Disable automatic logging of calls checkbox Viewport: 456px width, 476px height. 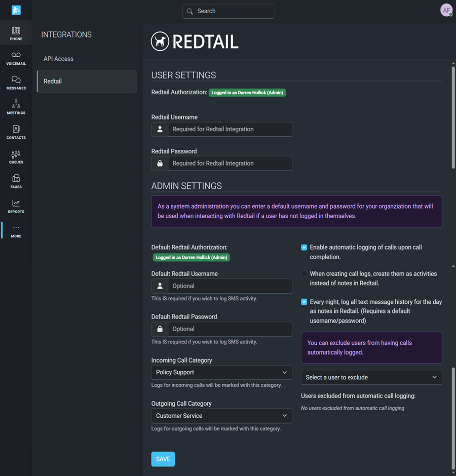point(304,248)
